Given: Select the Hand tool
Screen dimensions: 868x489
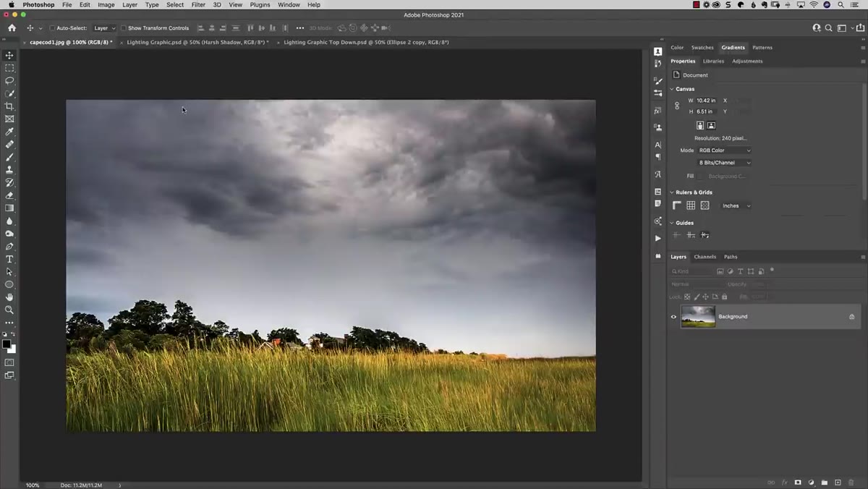Looking at the screenshot, I should pos(9,297).
